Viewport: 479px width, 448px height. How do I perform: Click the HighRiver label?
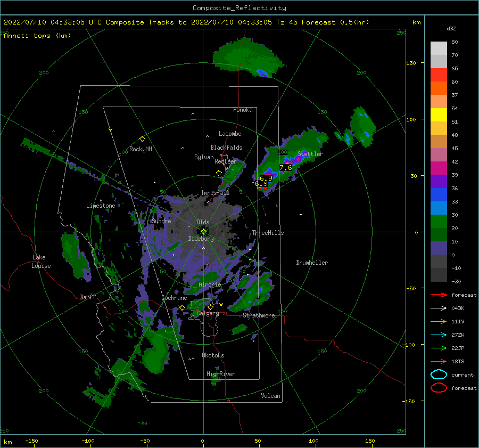(221, 374)
